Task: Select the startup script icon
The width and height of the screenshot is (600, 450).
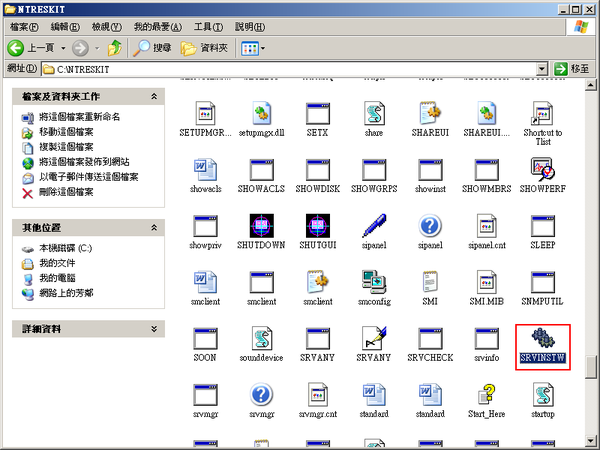Action: click(x=543, y=395)
